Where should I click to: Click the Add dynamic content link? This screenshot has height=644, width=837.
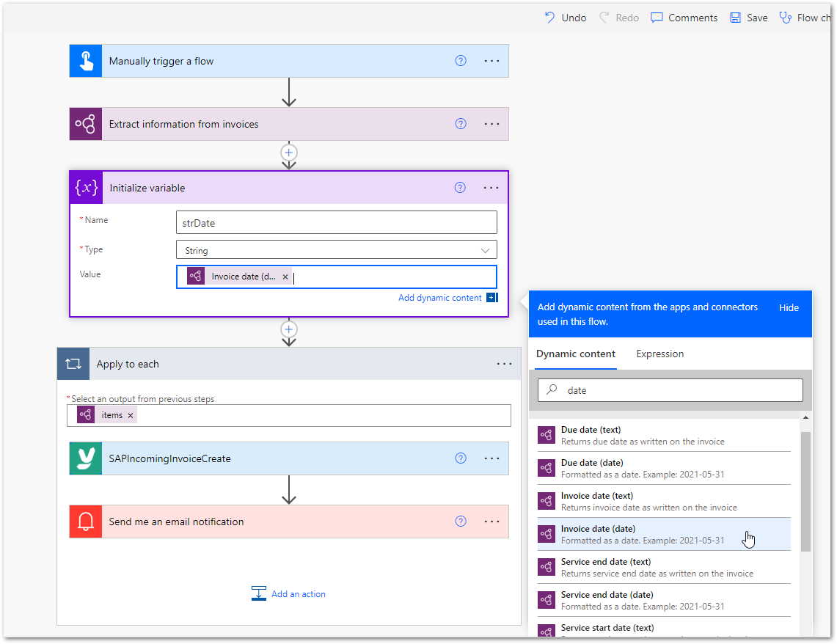(x=440, y=298)
